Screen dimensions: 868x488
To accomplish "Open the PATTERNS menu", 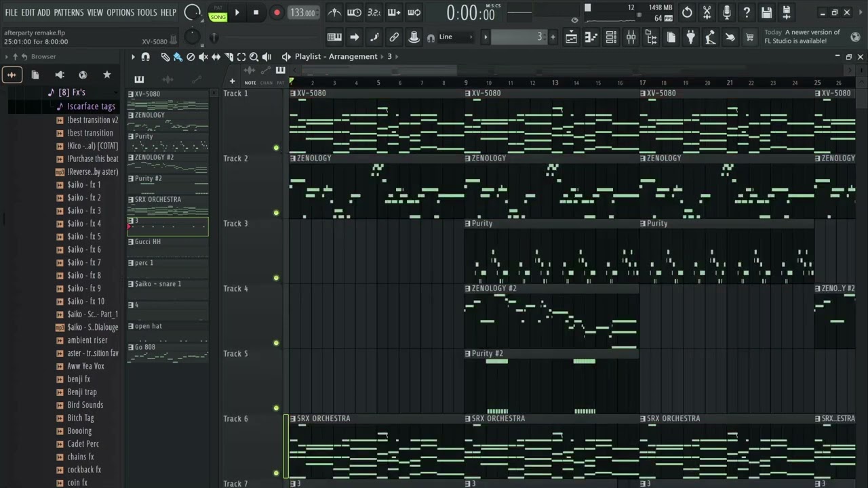I will (x=68, y=12).
